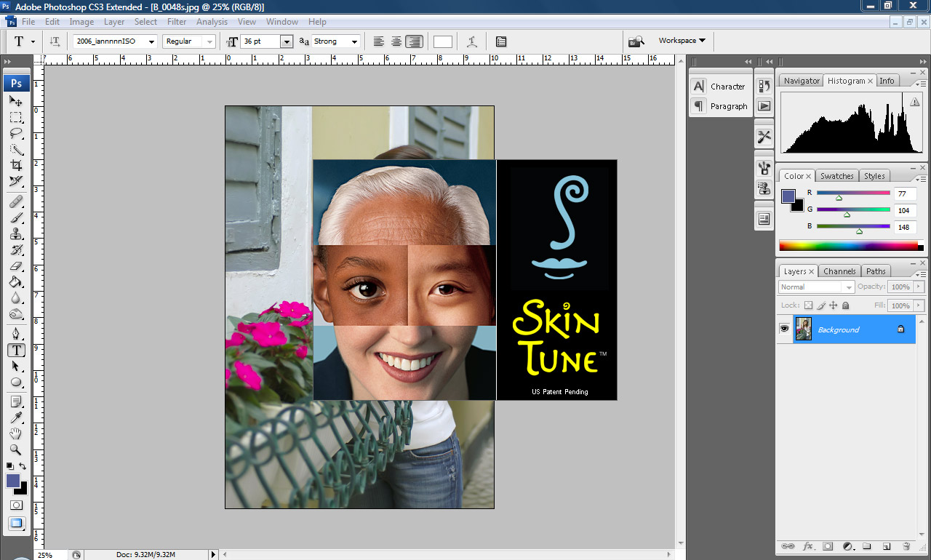Select the Path Selection tool

click(16, 366)
